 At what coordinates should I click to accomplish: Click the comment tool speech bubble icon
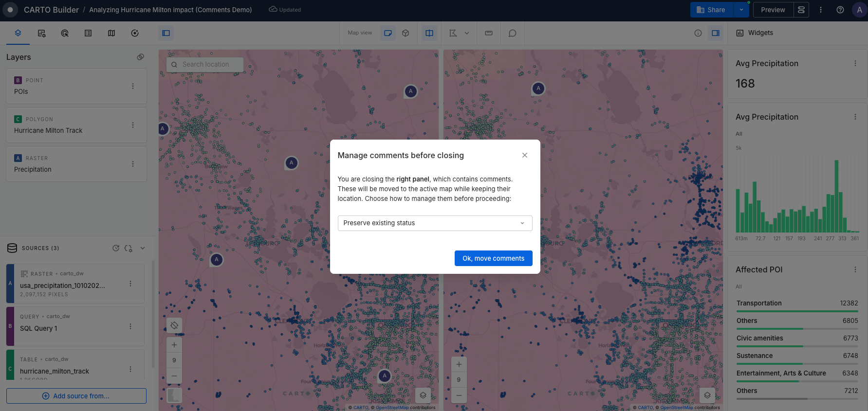point(512,33)
